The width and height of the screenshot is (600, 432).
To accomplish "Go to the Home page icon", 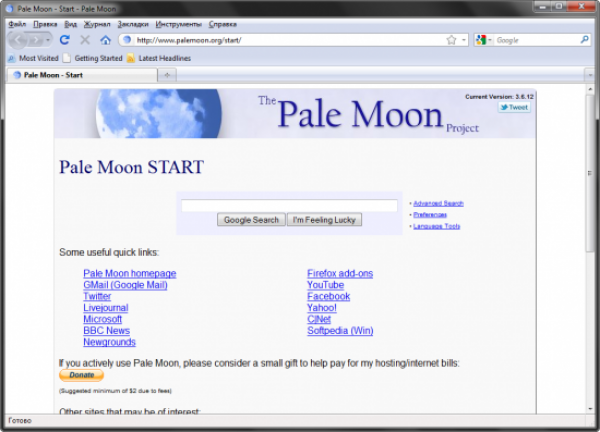I will [105, 40].
